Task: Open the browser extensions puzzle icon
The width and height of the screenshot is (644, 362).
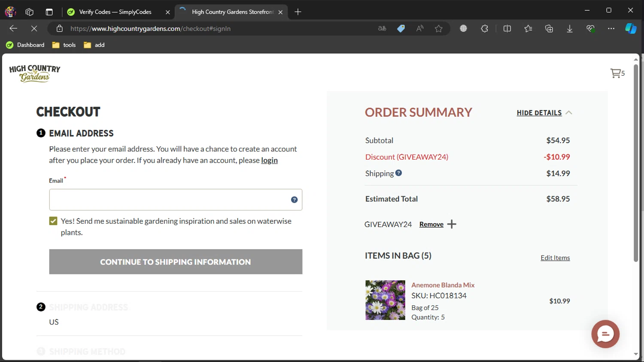Action: [484, 29]
